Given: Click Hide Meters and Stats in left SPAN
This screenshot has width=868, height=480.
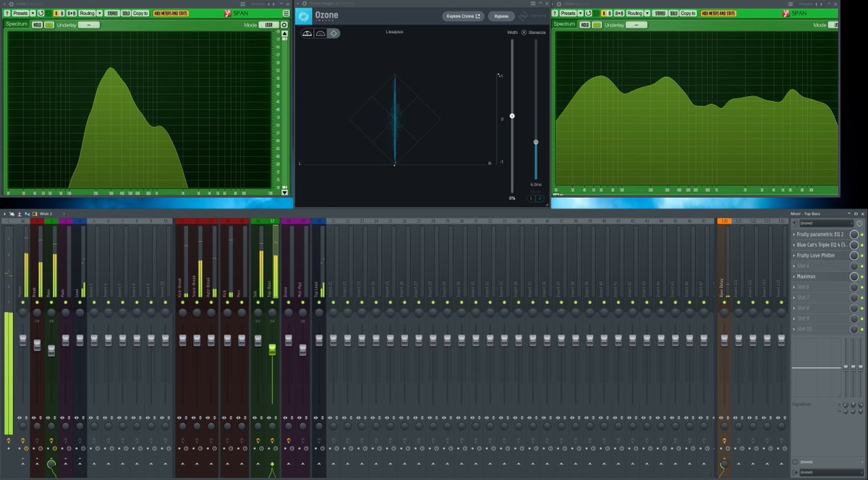Looking at the screenshot, I should coord(171,13).
